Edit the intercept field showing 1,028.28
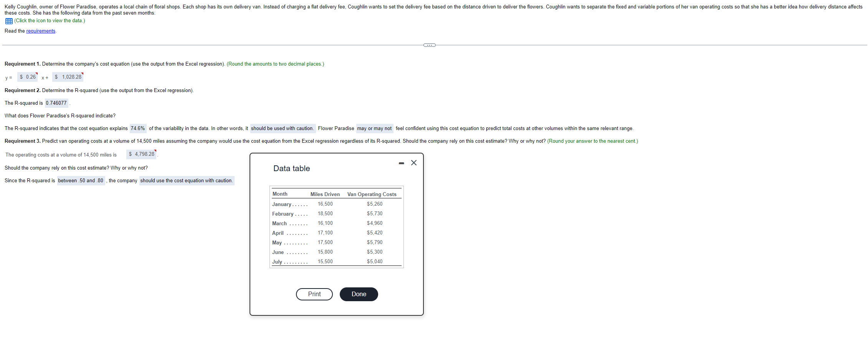The width and height of the screenshot is (868, 348). pos(68,77)
